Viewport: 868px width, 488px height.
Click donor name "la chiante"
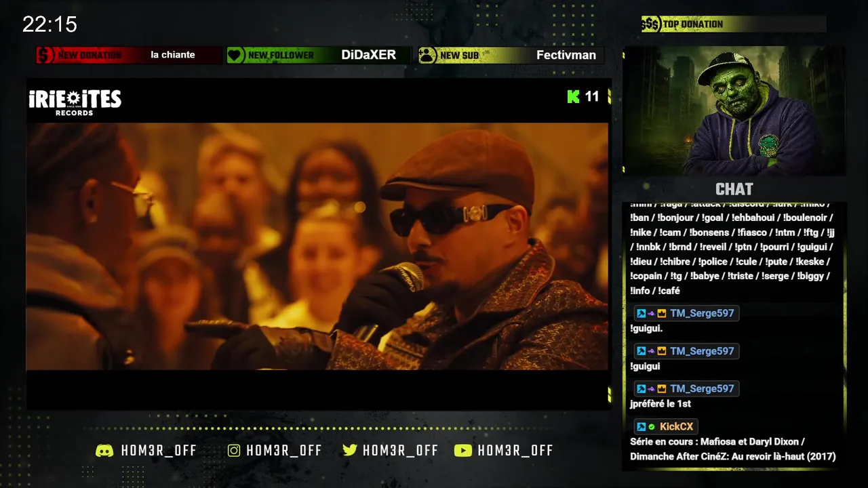[173, 55]
